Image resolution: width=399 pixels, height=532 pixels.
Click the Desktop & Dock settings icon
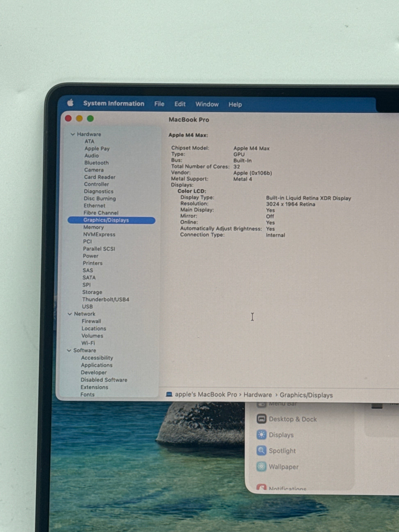click(261, 419)
